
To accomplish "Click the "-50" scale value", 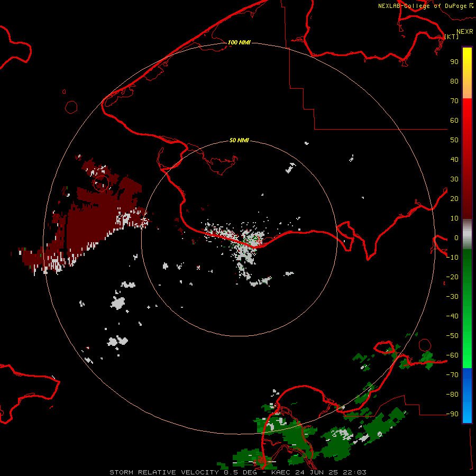I will [x=452, y=335].
